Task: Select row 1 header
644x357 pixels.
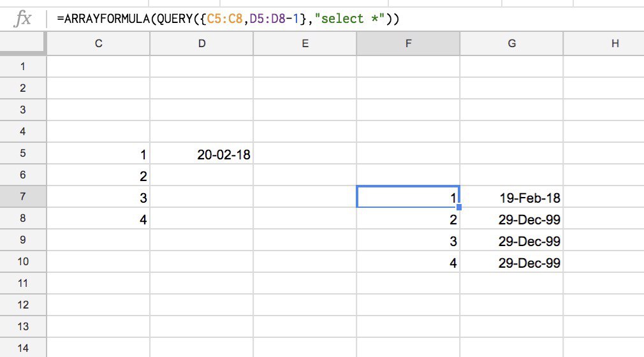Action: [23, 66]
